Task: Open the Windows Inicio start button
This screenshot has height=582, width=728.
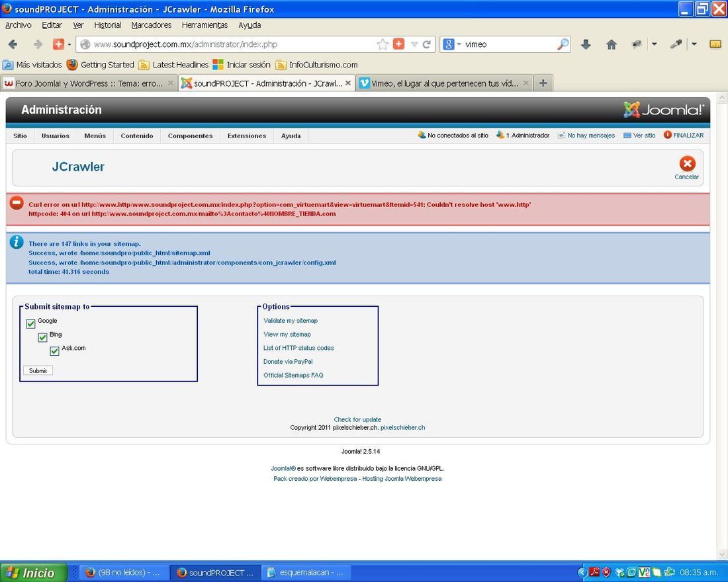Action: point(34,573)
